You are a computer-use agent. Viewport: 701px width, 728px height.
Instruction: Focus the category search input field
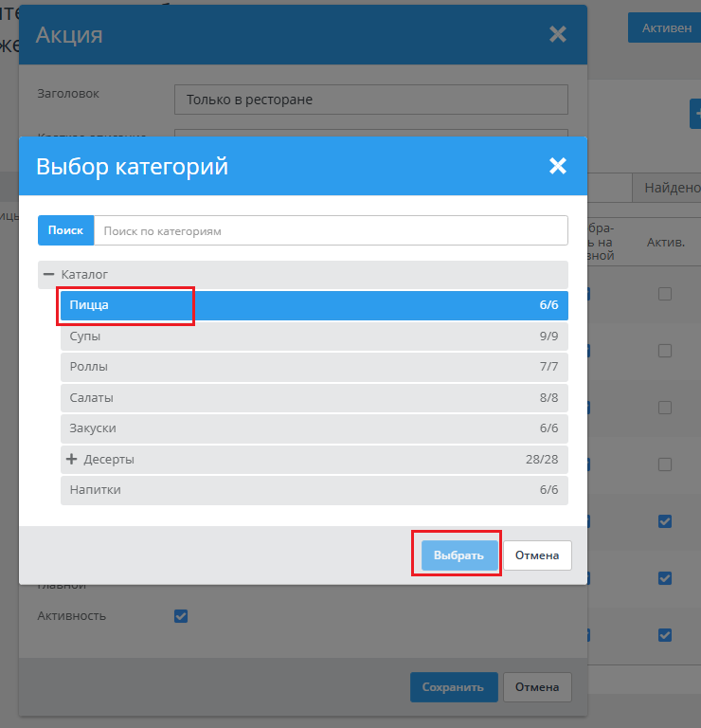[330, 230]
